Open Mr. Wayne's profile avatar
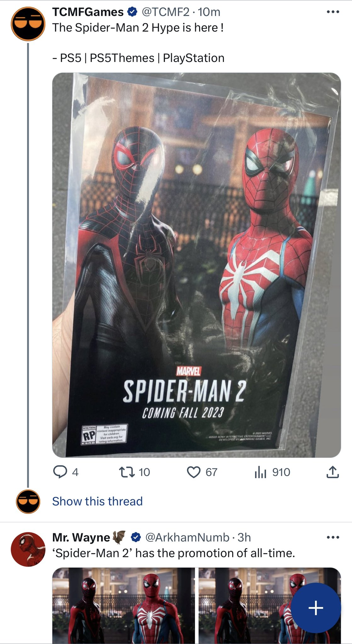Image resolution: width=352 pixels, height=644 pixels. pos(28,549)
